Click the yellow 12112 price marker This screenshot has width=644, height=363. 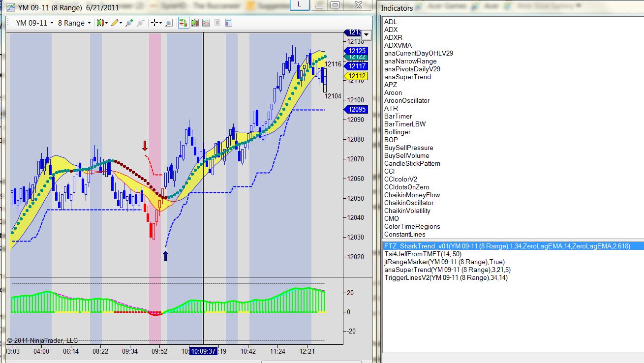[357, 76]
